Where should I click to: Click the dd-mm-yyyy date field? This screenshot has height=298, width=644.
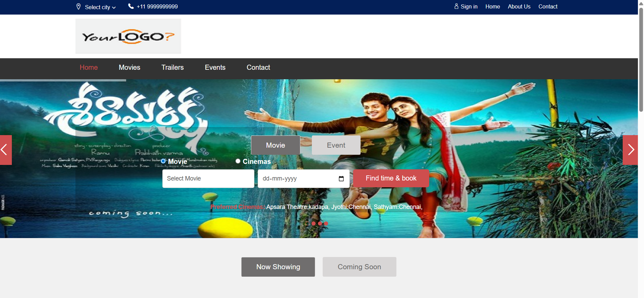303,178
